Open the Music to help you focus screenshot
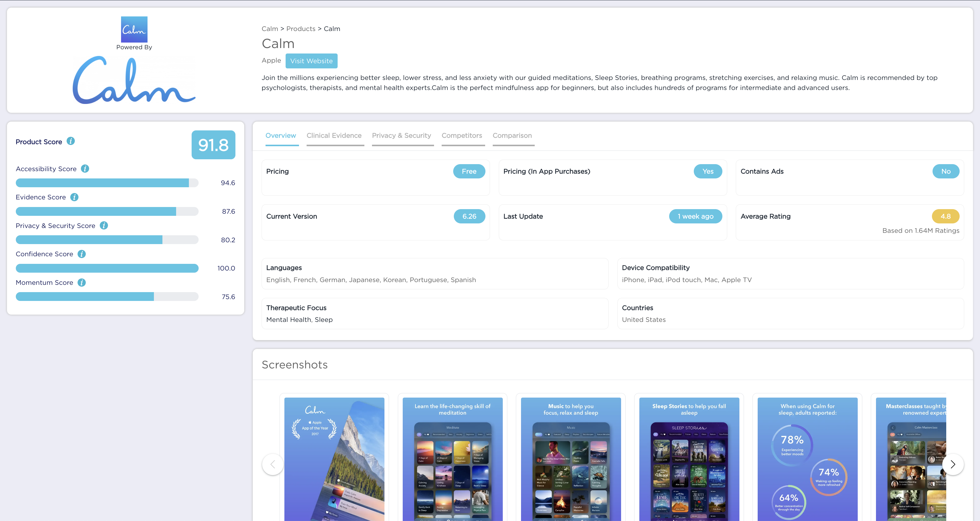The height and width of the screenshot is (521, 980). 571,459
